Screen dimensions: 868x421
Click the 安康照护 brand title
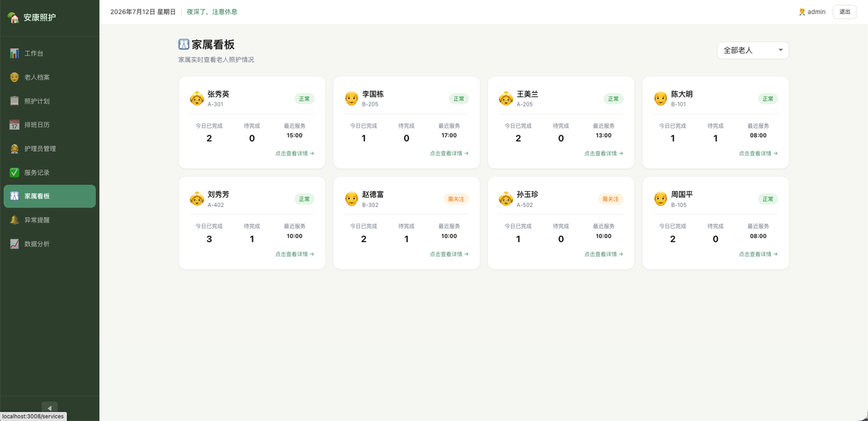(x=40, y=18)
